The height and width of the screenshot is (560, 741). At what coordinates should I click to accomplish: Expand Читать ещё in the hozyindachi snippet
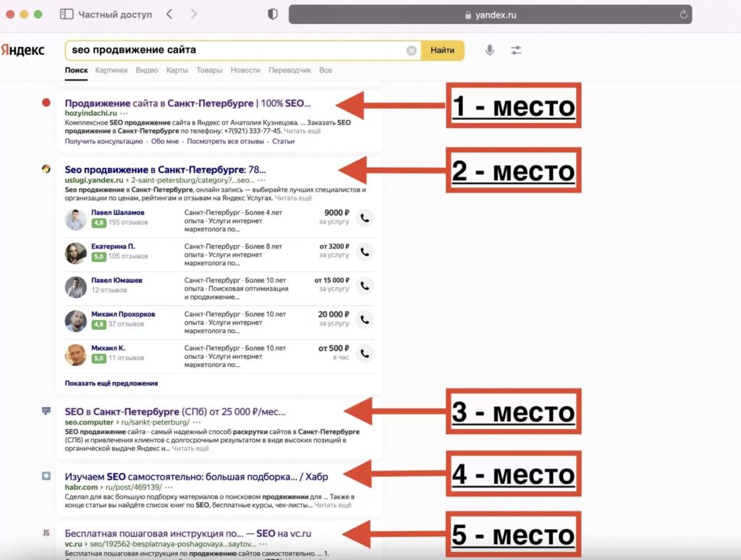302,131
